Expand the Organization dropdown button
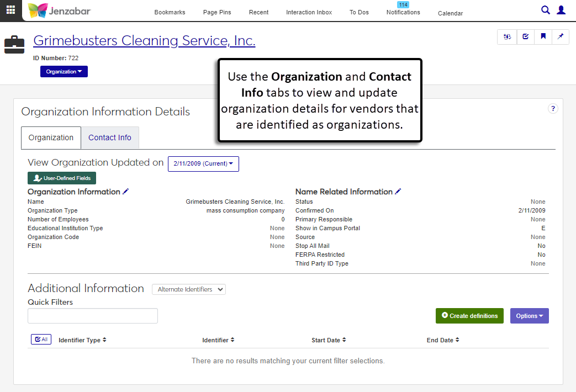This screenshot has height=392, width=576. [x=64, y=72]
